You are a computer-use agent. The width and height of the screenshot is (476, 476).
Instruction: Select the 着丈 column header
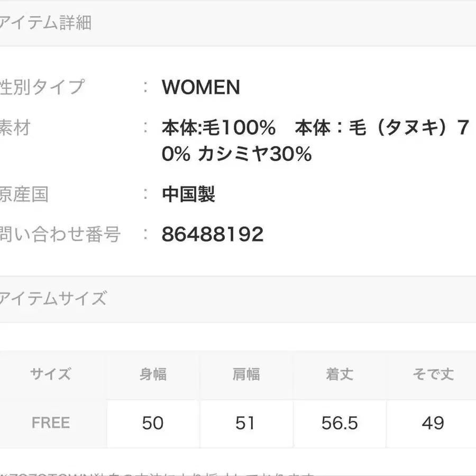[x=340, y=374]
